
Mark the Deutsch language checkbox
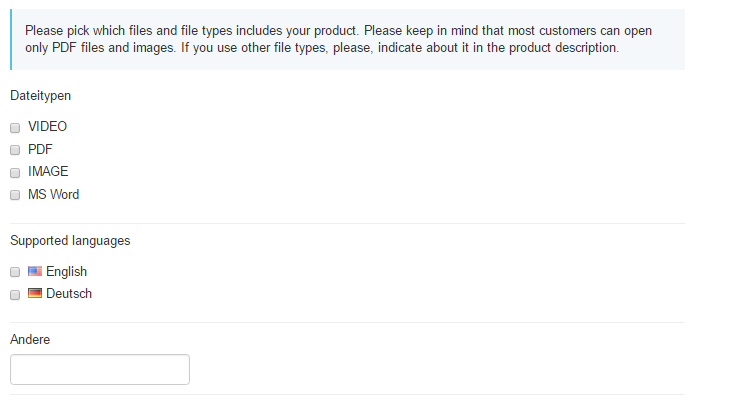point(15,295)
